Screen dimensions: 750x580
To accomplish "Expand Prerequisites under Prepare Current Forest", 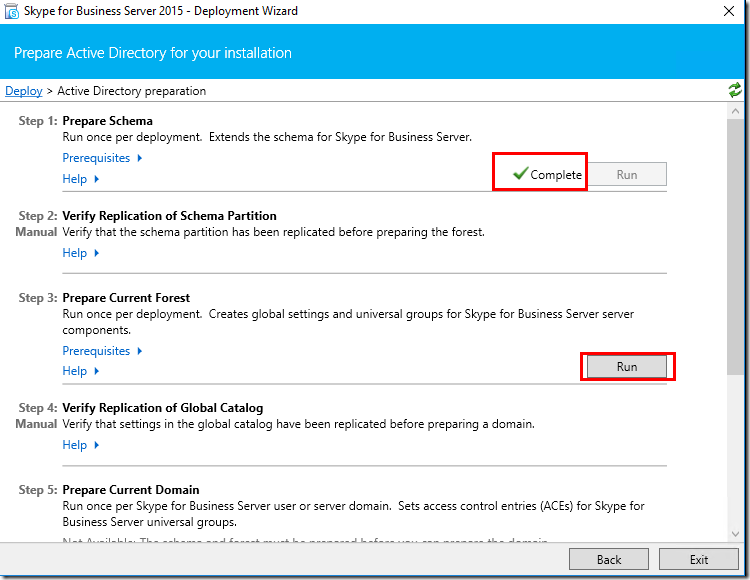I will pos(102,351).
